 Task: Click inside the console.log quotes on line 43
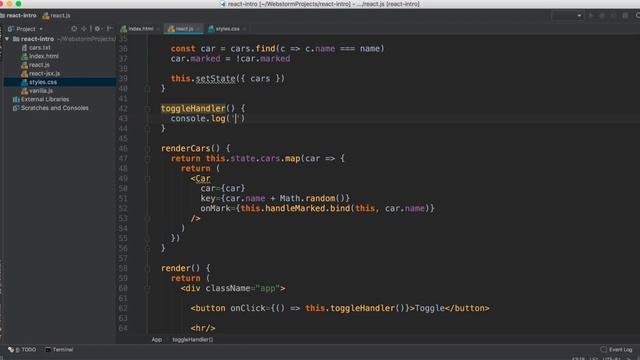[236, 119]
